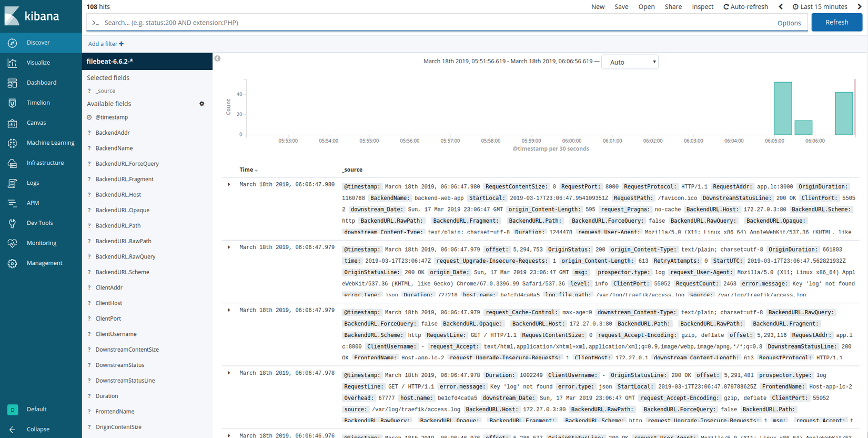Click the Default space avatar icon

pyautogui.click(x=13, y=409)
